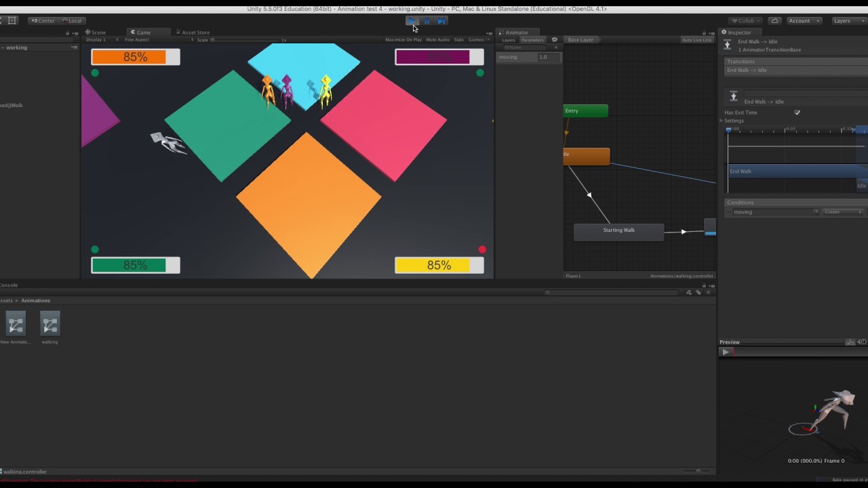
Task: Open the Asset Store tab
Action: click(x=193, y=33)
